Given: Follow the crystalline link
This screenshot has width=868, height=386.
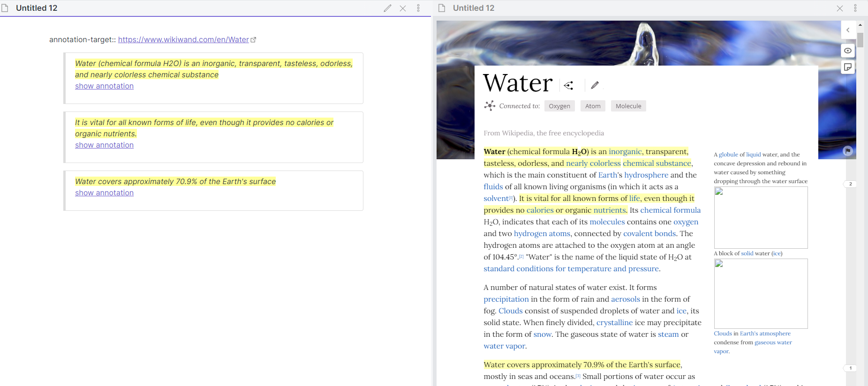Looking at the screenshot, I should [x=614, y=322].
